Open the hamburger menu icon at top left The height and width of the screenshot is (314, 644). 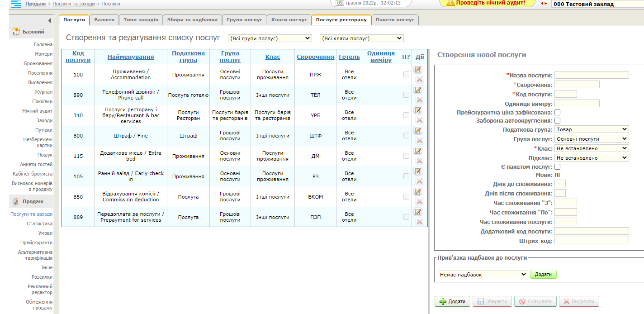pyautogui.click(x=16, y=4)
